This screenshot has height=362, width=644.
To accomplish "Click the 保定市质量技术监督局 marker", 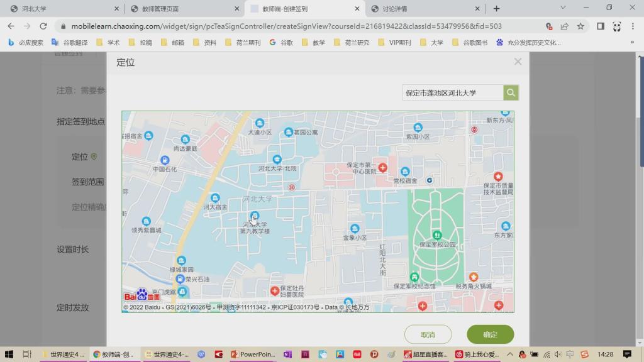I will pyautogui.click(x=498, y=177).
